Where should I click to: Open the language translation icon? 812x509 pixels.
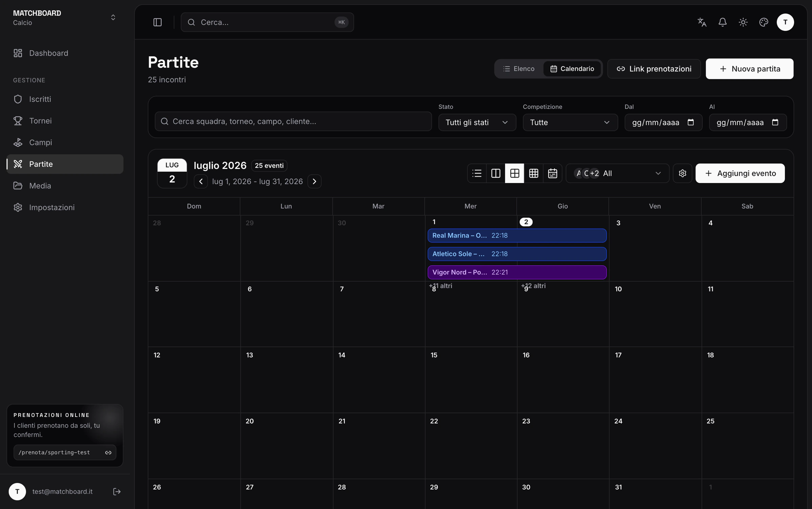coord(702,22)
